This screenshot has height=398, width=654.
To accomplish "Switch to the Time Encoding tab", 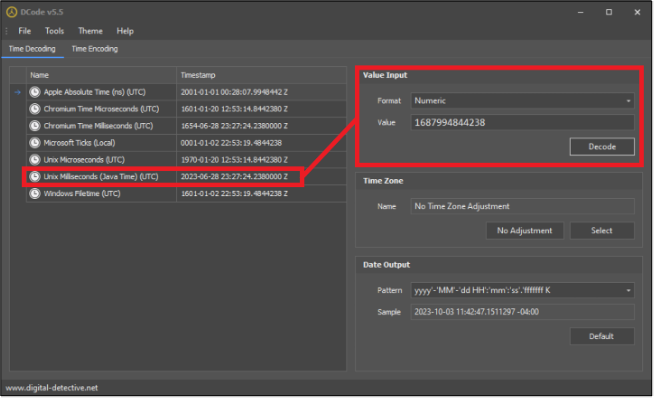I will (95, 49).
